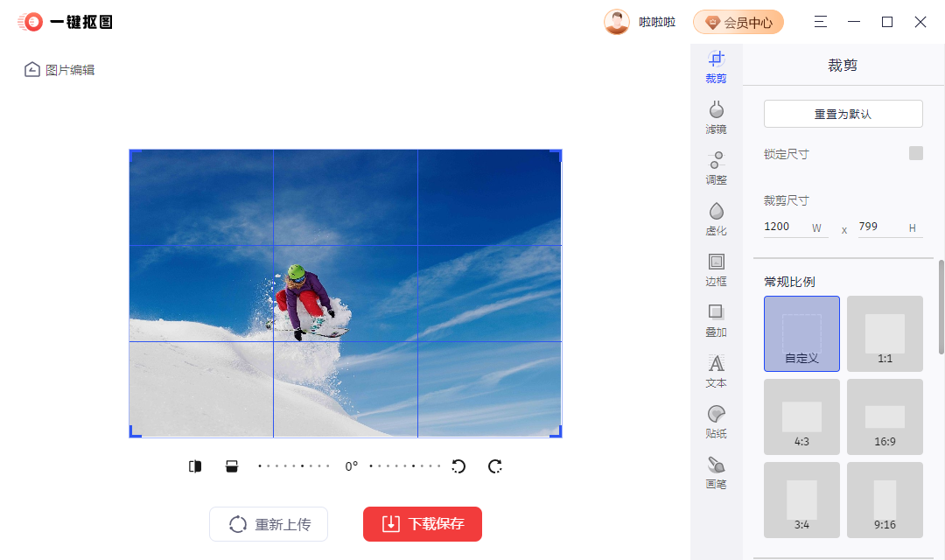This screenshot has width=945, height=560.
Task: Select the 16:9 aspect ratio preset
Action: (x=885, y=416)
